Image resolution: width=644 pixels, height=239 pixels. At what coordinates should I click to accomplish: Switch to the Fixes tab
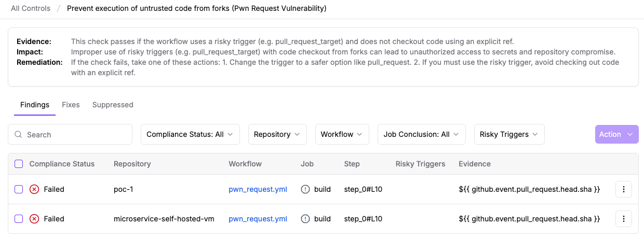click(x=71, y=105)
